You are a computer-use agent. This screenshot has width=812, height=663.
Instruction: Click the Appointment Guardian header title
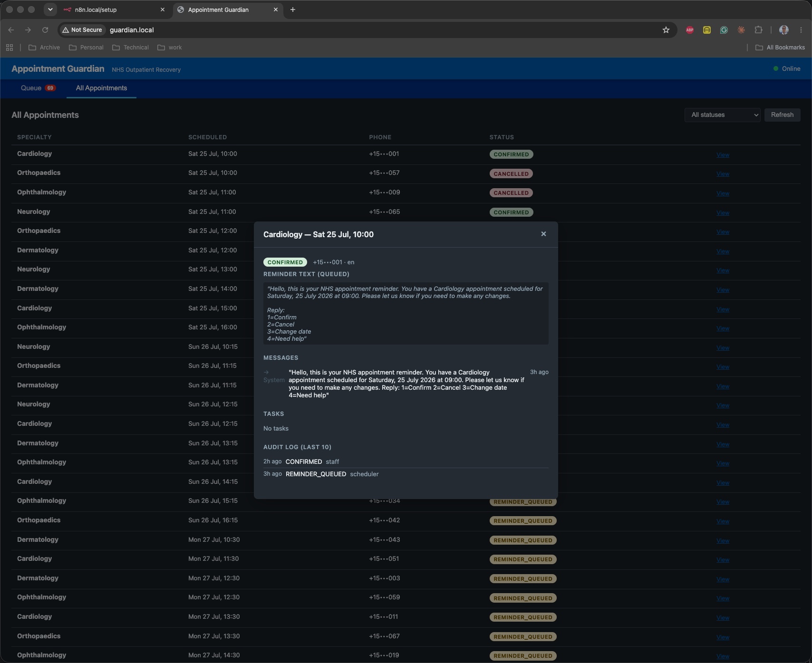point(58,68)
